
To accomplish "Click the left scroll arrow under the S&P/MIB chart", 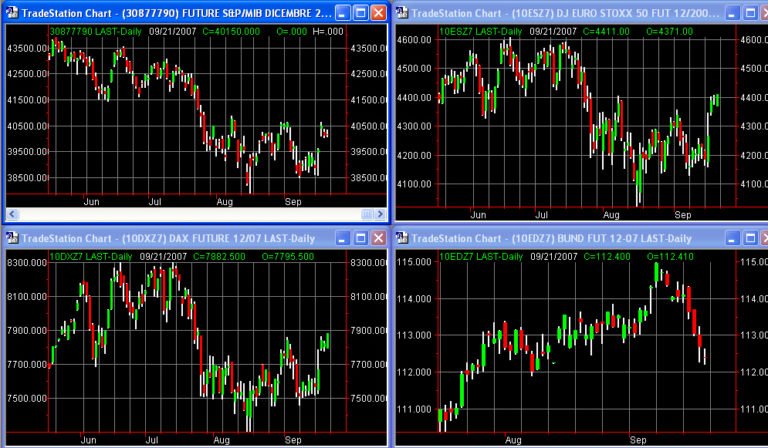I will pyautogui.click(x=12, y=214).
